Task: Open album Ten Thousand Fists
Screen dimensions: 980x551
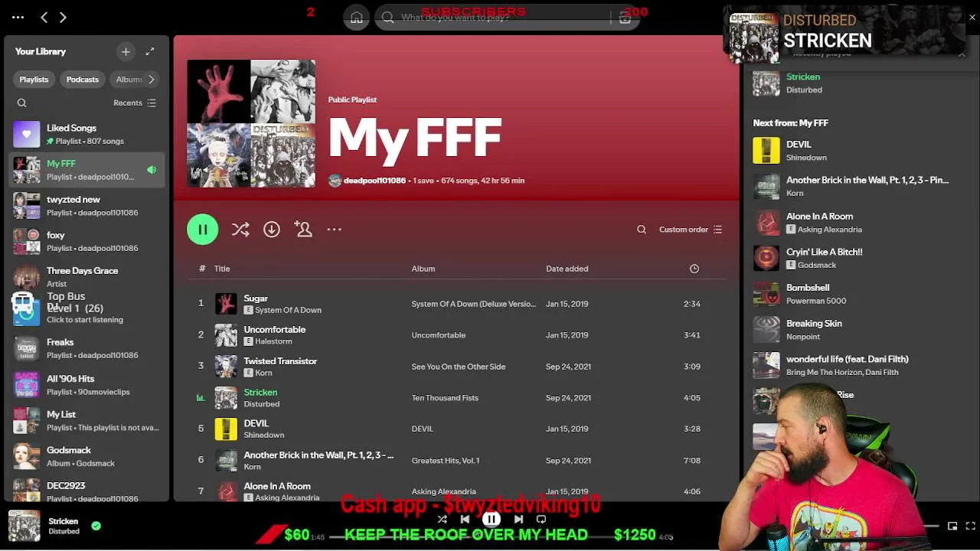Action: coord(445,398)
